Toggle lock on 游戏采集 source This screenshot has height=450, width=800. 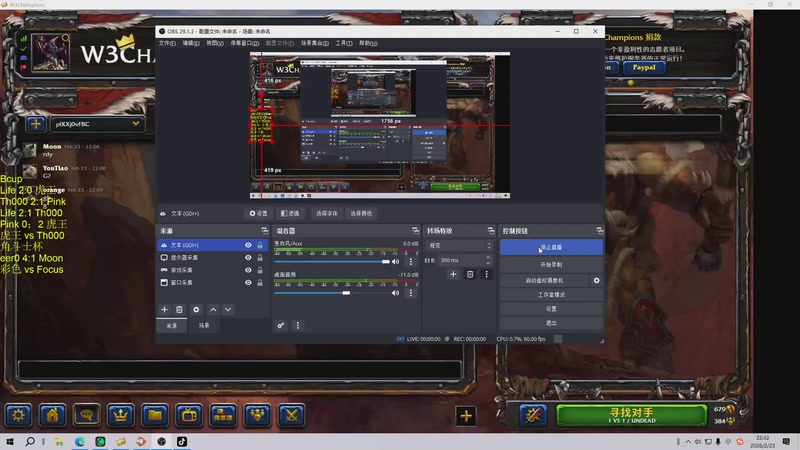coord(260,270)
